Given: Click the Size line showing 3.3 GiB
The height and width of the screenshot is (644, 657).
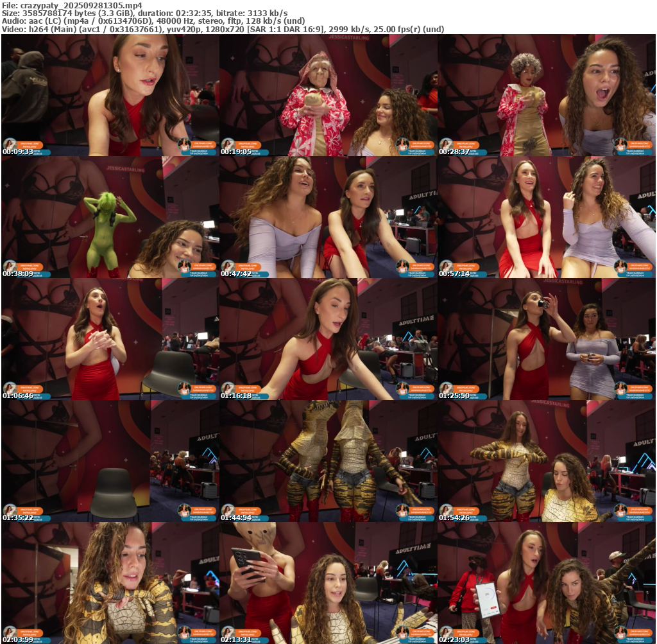Looking at the screenshot, I should click(x=144, y=13).
